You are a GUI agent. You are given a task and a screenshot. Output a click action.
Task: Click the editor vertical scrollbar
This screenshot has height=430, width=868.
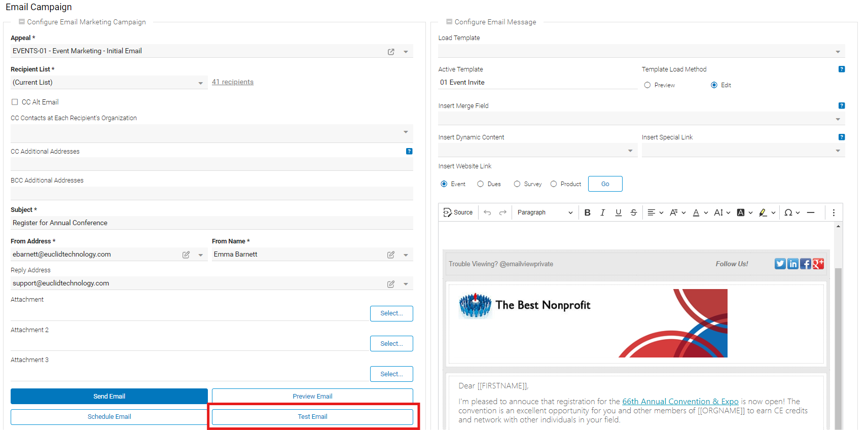pos(838,348)
